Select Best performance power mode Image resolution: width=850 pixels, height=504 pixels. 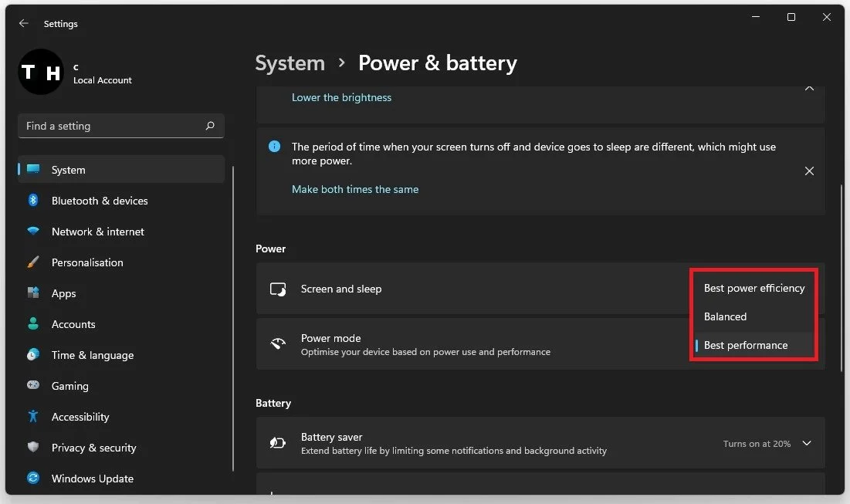(x=754, y=345)
